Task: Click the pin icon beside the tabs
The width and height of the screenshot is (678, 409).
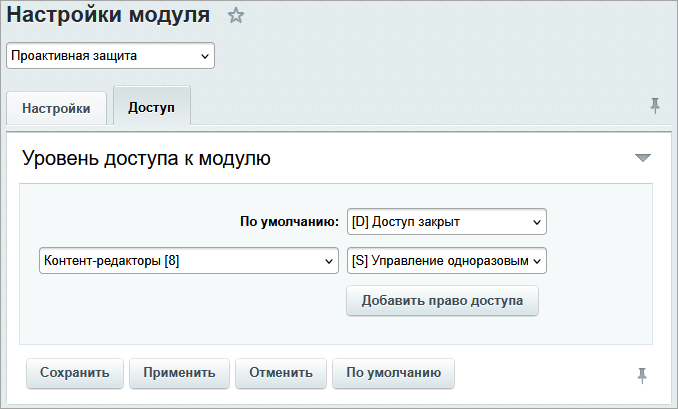Action: coord(655,106)
